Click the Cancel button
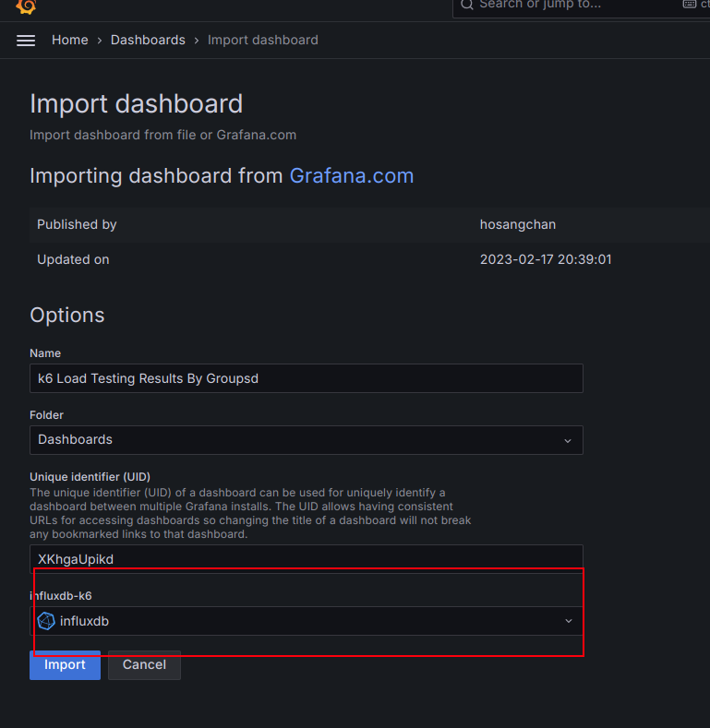This screenshot has width=710, height=728. point(145,665)
